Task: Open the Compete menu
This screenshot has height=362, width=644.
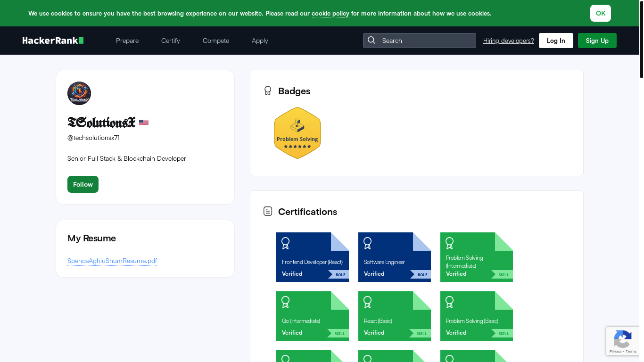Action: click(216, 41)
